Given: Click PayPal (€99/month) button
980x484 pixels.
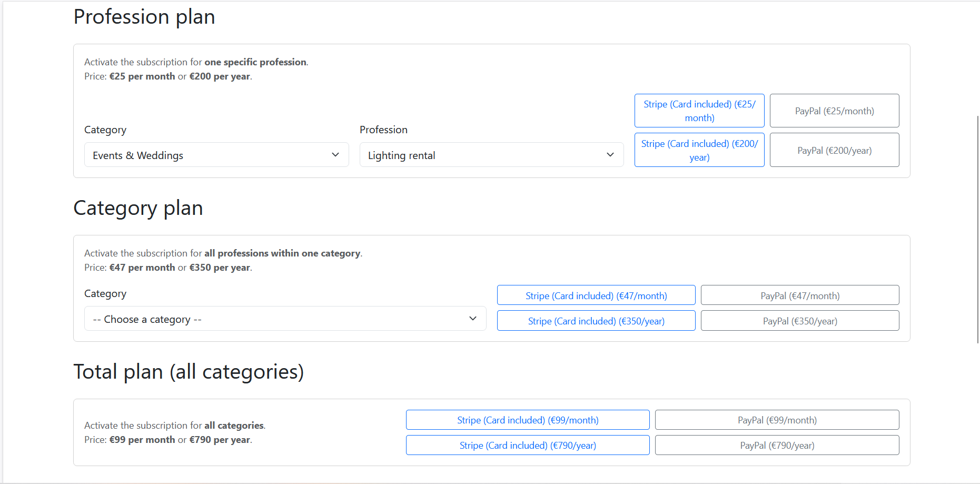Looking at the screenshot, I should (x=777, y=420).
